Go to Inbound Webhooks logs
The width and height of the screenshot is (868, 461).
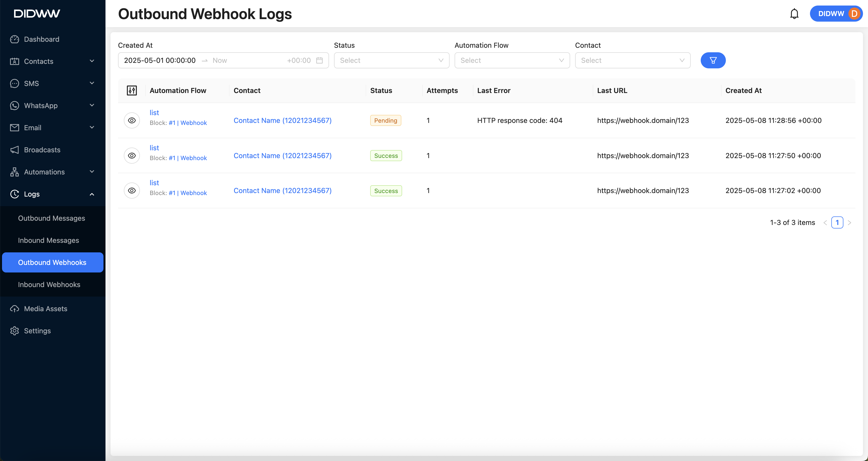point(49,285)
